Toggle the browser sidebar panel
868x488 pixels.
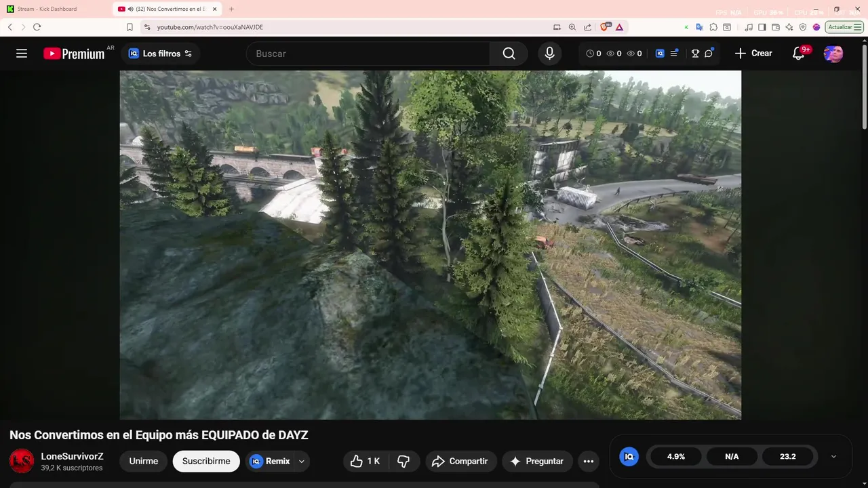[762, 27]
